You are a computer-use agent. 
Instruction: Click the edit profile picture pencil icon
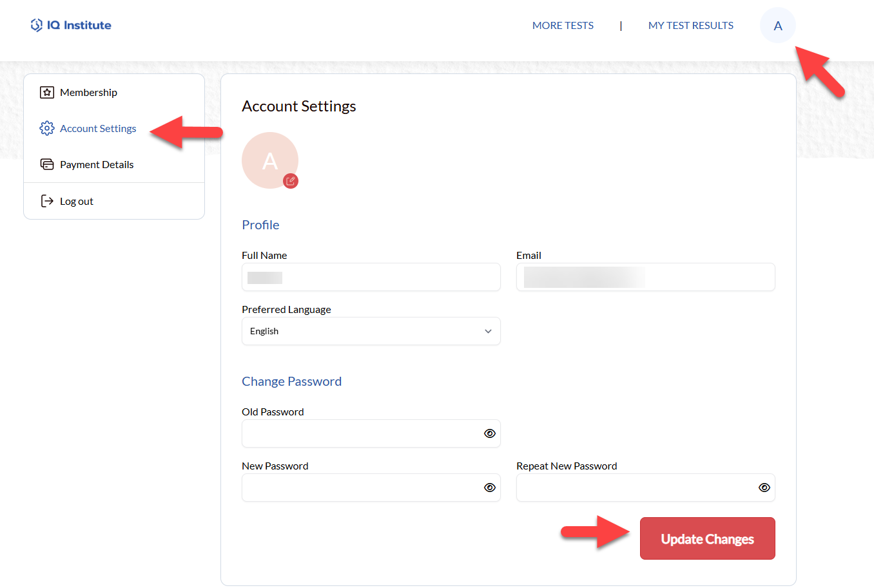pyautogui.click(x=291, y=181)
